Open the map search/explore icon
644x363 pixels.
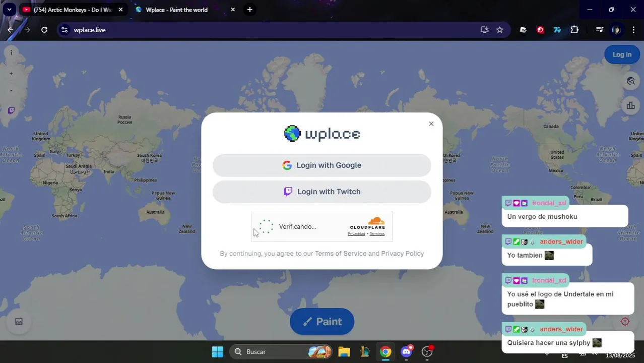click(x=630, y=81)
